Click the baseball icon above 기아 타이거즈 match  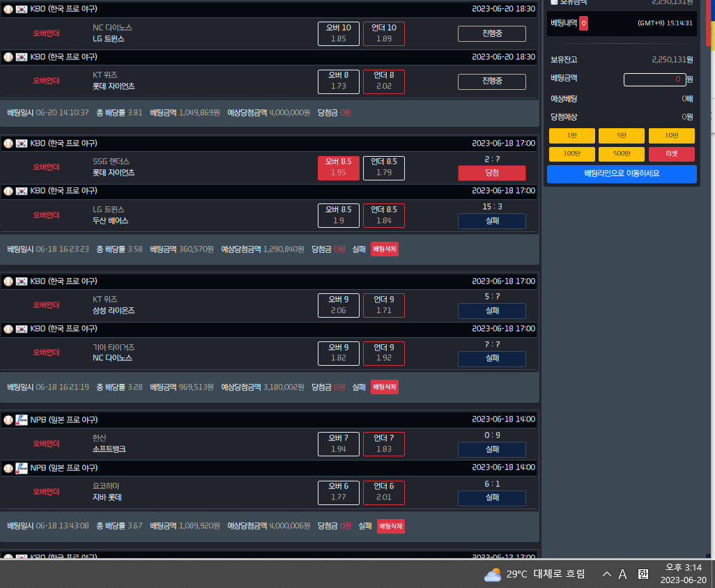pos(8,329)
